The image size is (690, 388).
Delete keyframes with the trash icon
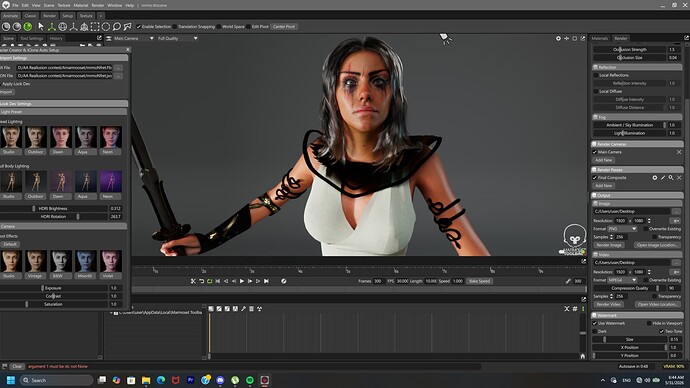pos(251,309)
